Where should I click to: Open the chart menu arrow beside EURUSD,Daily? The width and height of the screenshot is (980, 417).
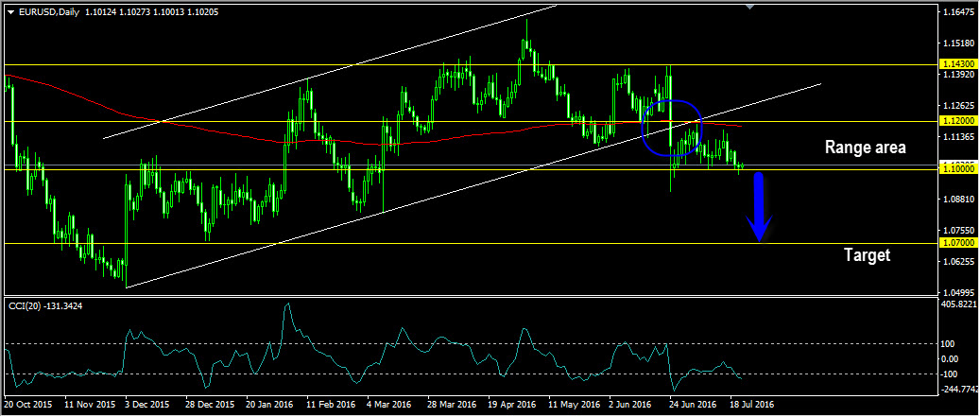(10, 12)
